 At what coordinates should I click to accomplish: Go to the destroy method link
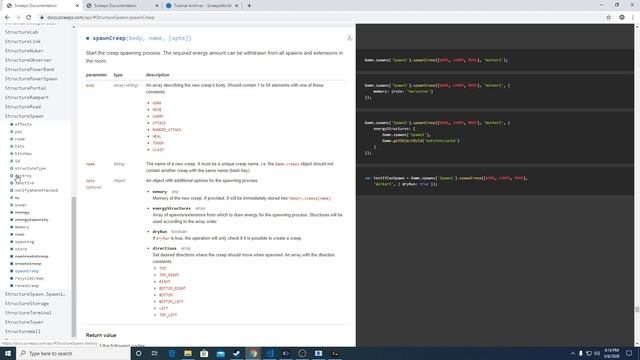click(x=23, y=176)
